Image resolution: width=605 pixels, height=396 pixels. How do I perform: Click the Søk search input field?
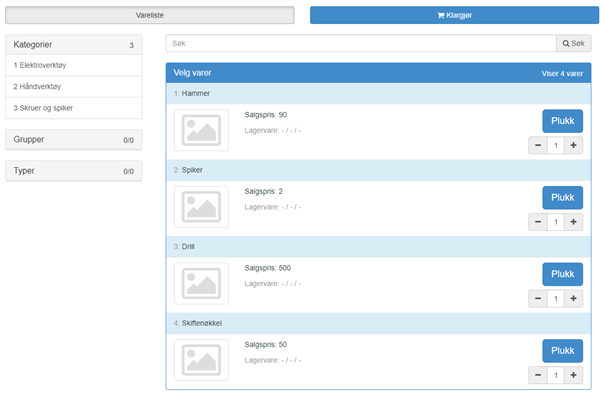361,43
